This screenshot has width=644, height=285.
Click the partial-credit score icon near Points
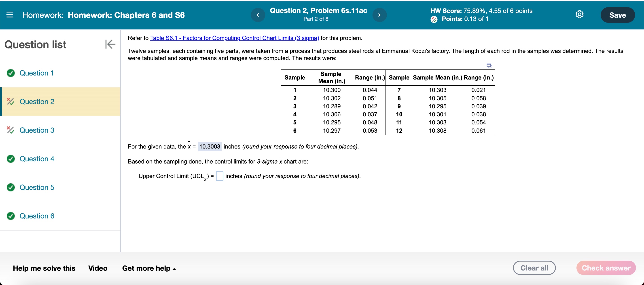pyautogui.click(x=434, y=19)
